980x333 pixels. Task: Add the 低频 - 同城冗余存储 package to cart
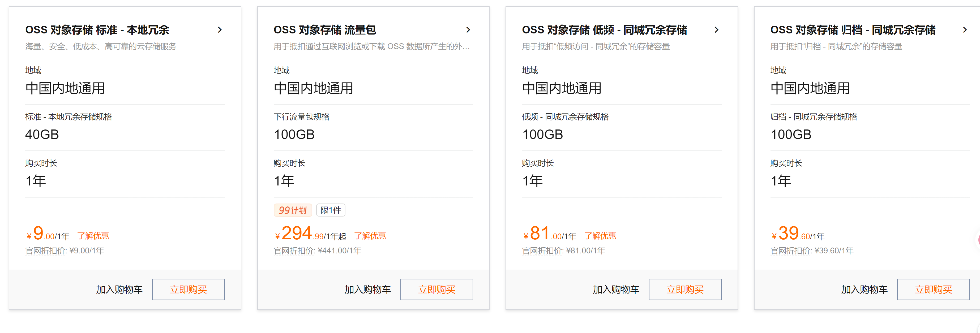click(x=616, y=290)
